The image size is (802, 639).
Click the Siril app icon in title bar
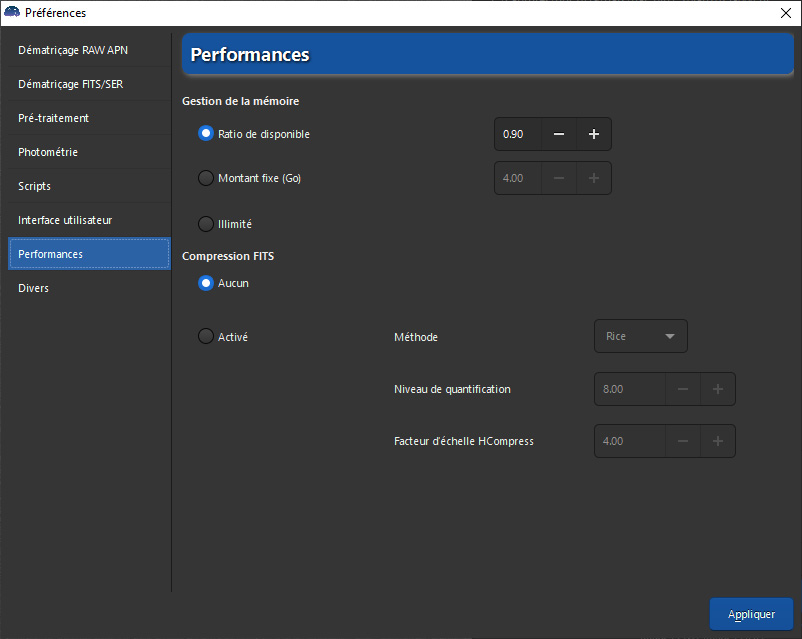point(13,13)
